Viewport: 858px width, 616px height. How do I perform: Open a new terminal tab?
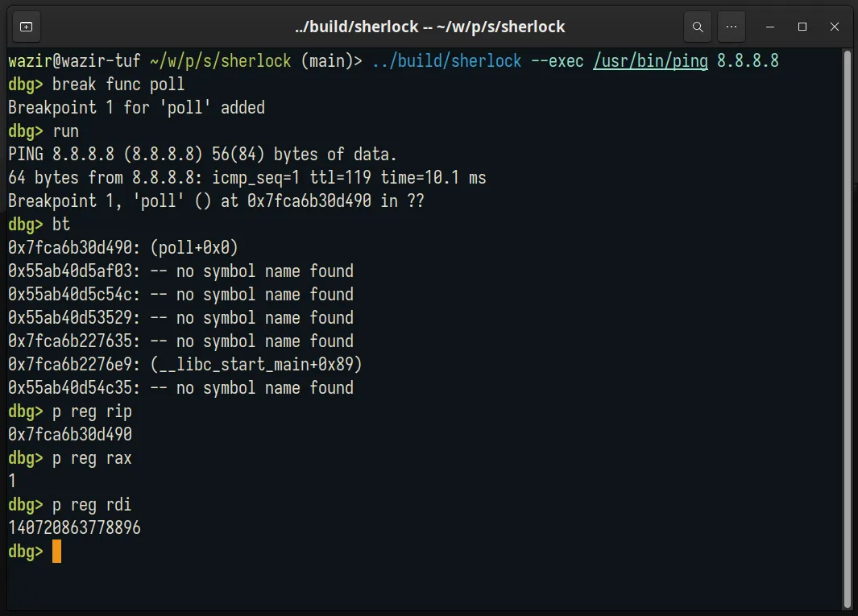point(26,27)
